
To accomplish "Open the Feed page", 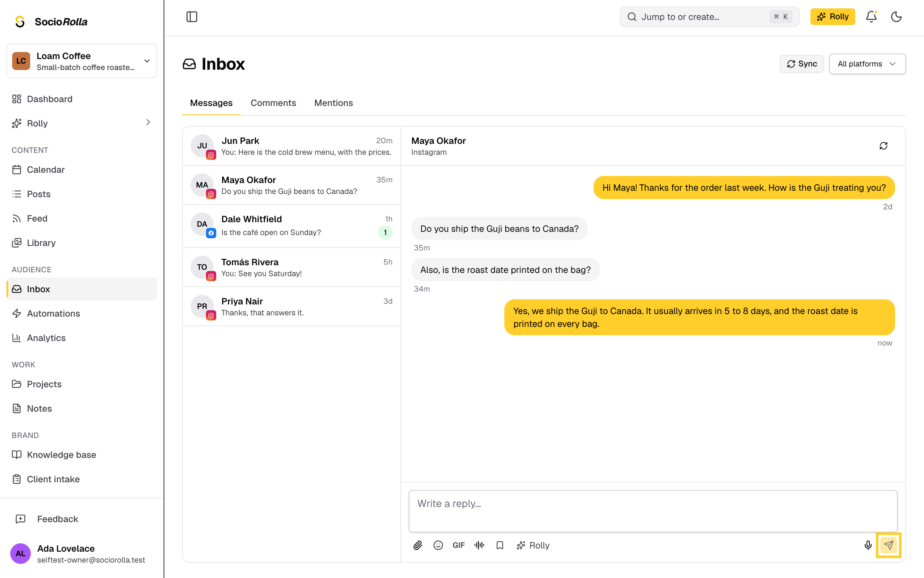I will 82,218.
